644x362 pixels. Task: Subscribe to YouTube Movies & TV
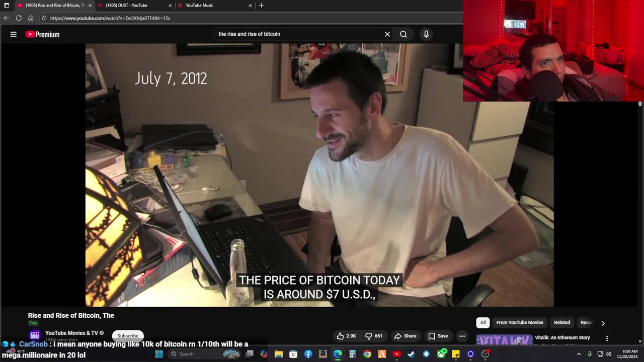tap(128, 336)
